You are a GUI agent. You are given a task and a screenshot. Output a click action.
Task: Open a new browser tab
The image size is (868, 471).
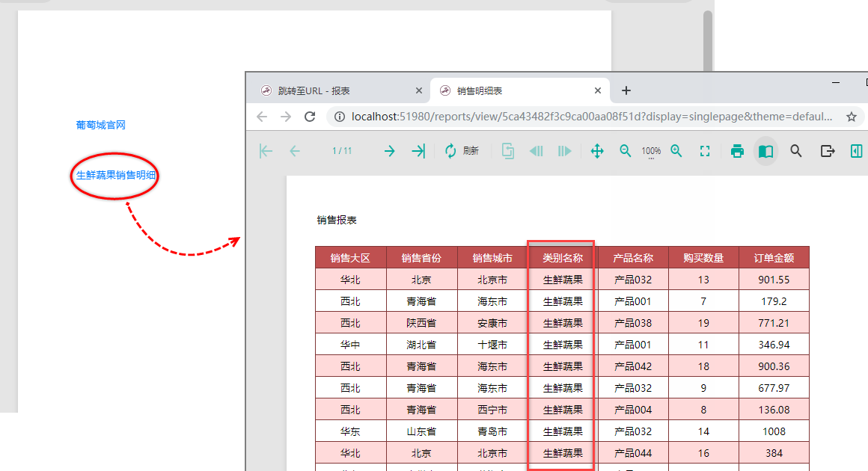pos(626,90)
